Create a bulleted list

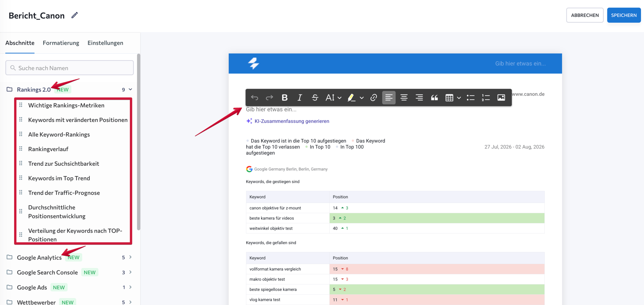coord(471,98)
